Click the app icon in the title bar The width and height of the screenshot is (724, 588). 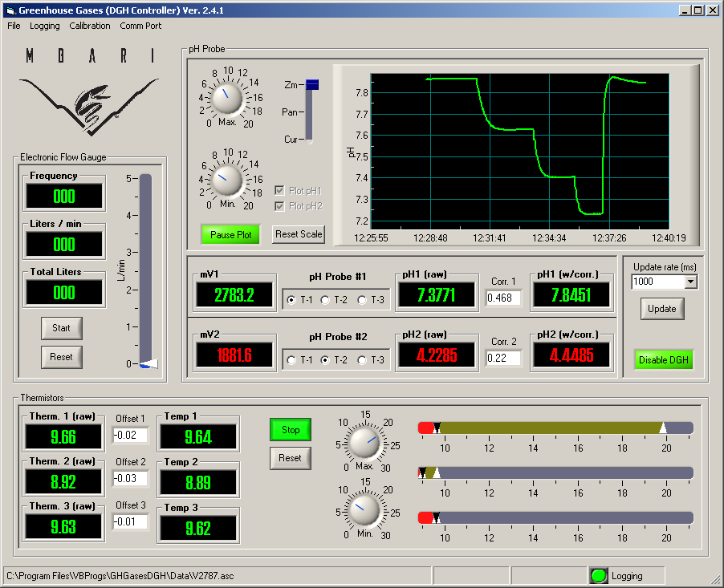[10, 10]
